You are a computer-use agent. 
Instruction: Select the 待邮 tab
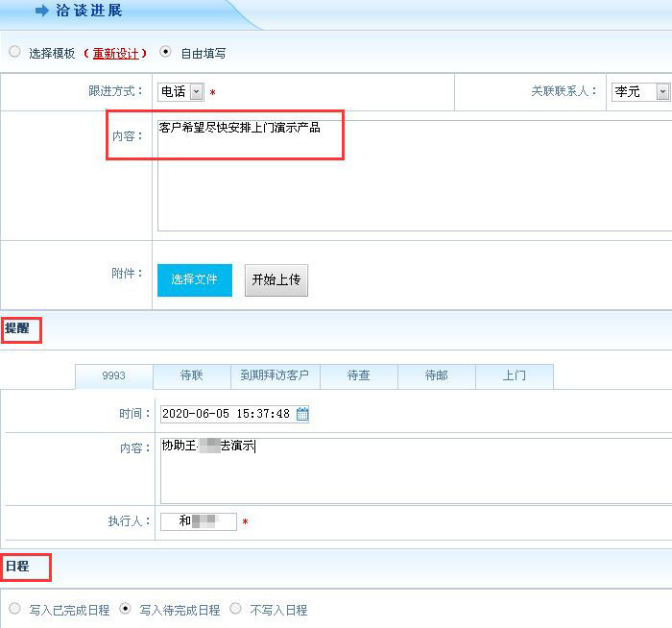[436, 375]
